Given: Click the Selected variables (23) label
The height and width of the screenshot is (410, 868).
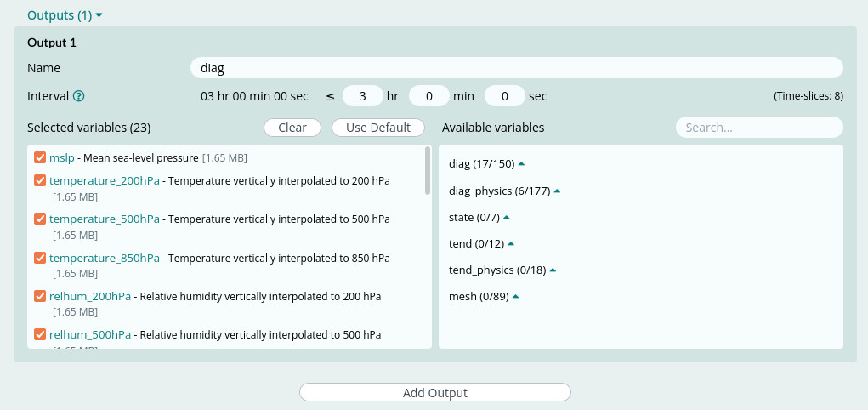Looking at the screenshot, I should [x=88, y=128].
